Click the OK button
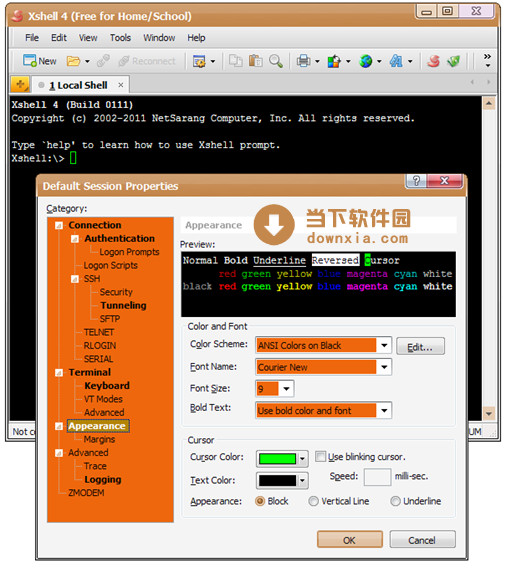Screen dimensions: 506x568 point(349,540)
